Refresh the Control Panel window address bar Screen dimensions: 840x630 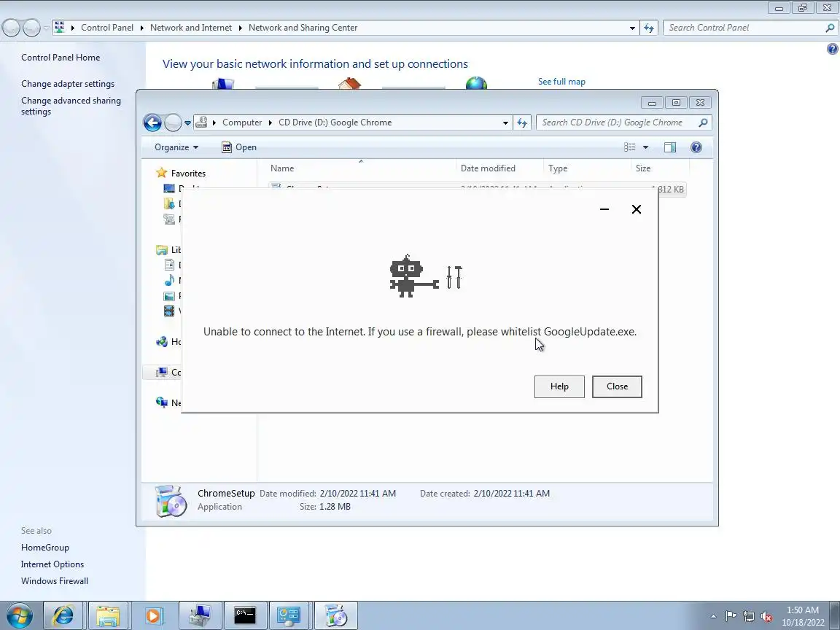point(649,28)
